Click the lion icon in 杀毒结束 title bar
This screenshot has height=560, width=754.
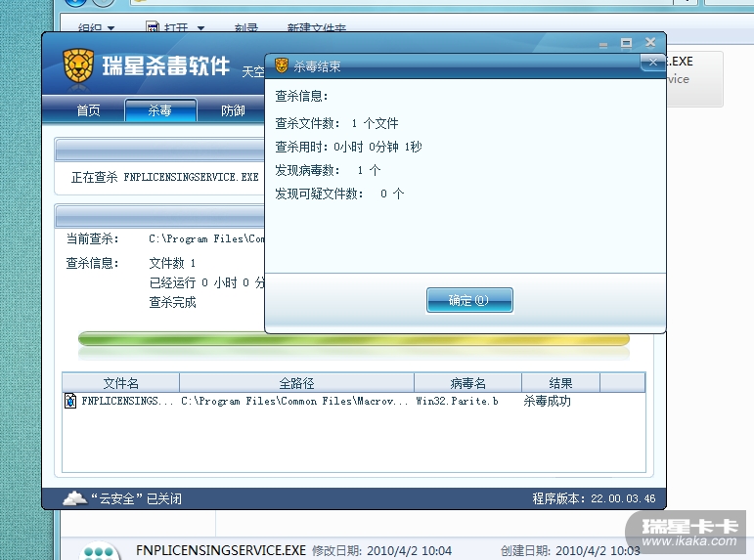[x=282, y=65]
